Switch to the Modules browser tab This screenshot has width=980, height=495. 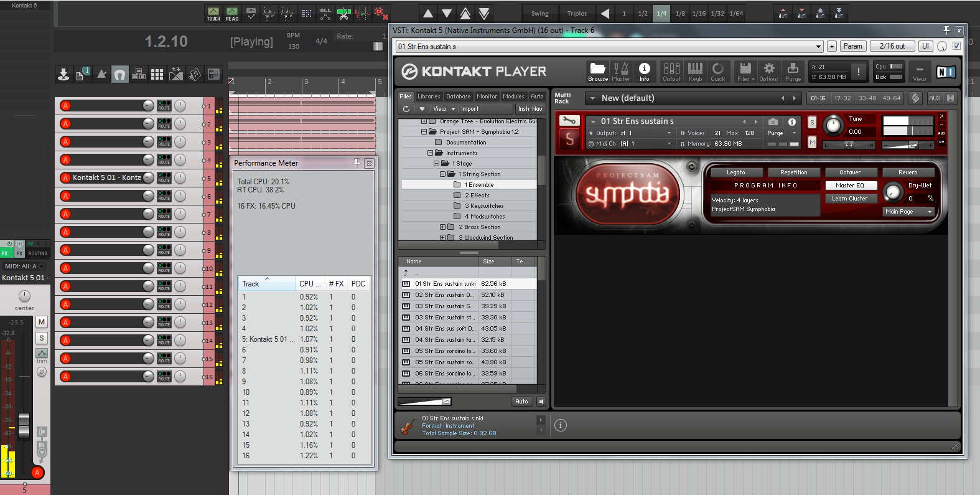pos(513,97)
